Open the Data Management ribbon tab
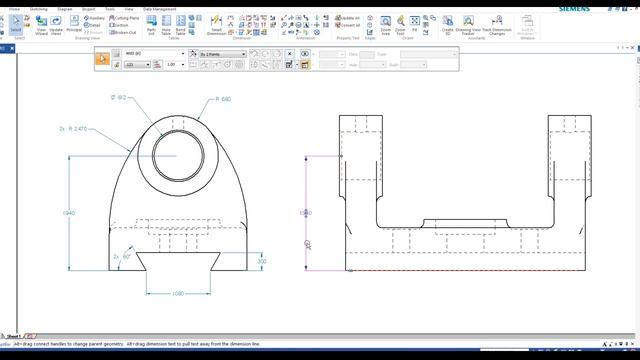Image resolution: width=640 pixels, height=360 pixels. coord(160,9)
